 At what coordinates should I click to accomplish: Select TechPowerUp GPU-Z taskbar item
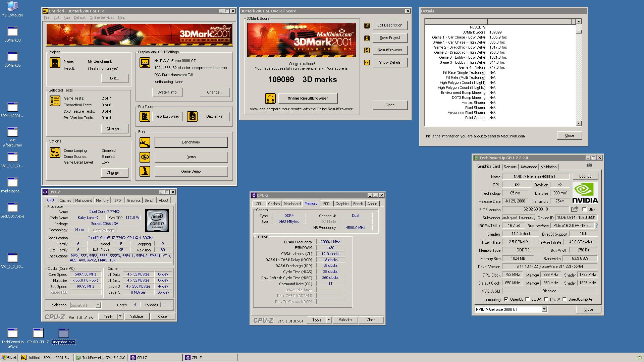101,358
